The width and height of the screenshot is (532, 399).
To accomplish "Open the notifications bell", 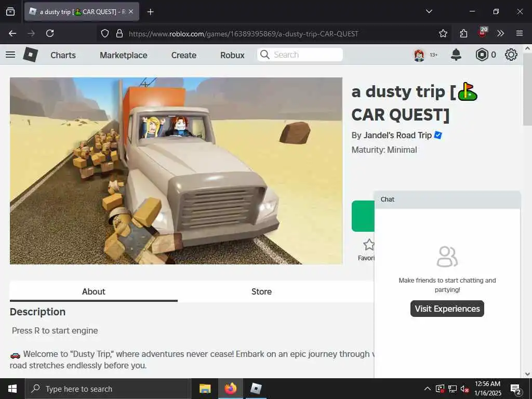I will click(456, 55).
